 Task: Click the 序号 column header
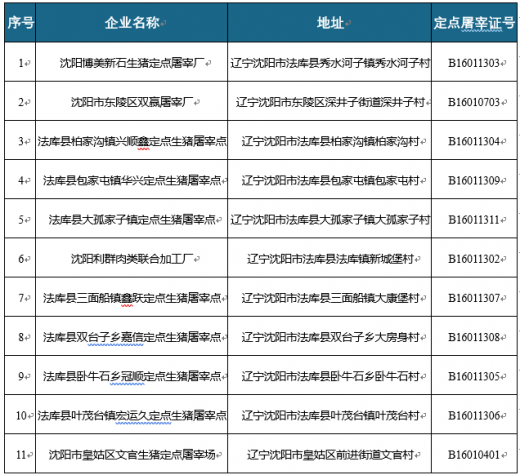point(20,23)
